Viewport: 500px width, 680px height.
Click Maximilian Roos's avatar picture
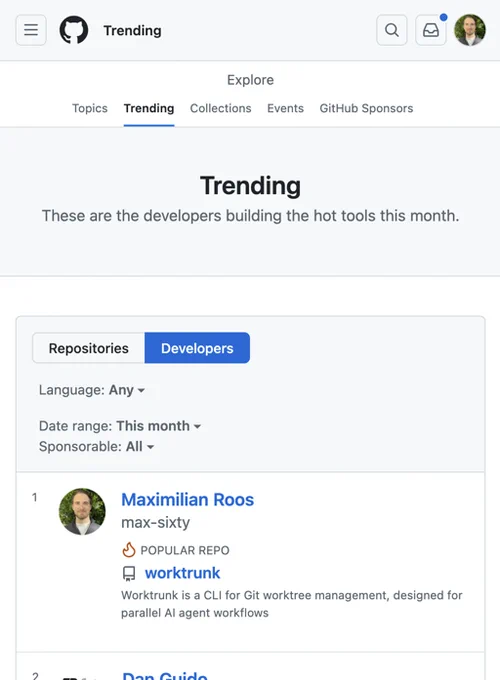coord(82,511)
